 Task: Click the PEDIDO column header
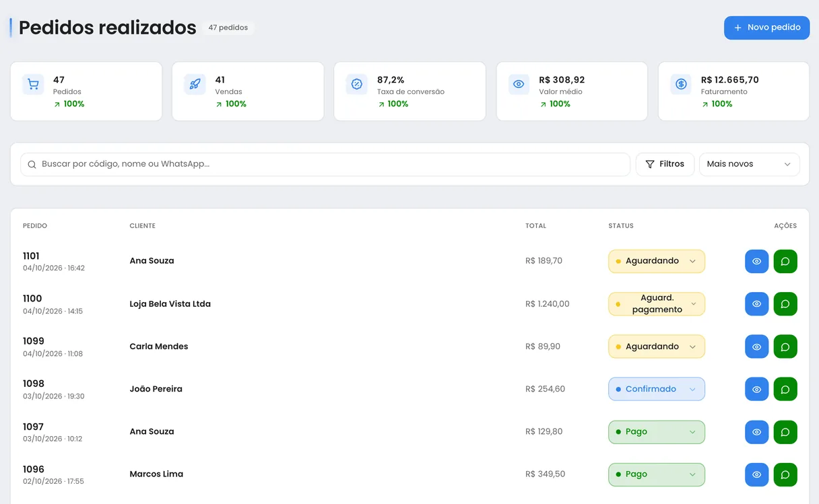coord(35,226)
